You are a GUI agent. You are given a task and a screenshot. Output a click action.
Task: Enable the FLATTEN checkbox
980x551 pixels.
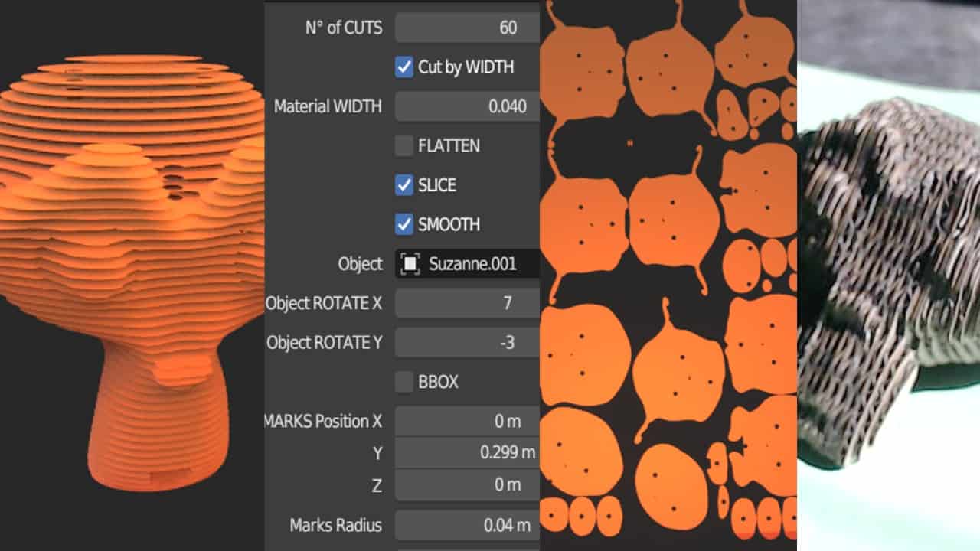pyautogui.click(x=404, y=145)
